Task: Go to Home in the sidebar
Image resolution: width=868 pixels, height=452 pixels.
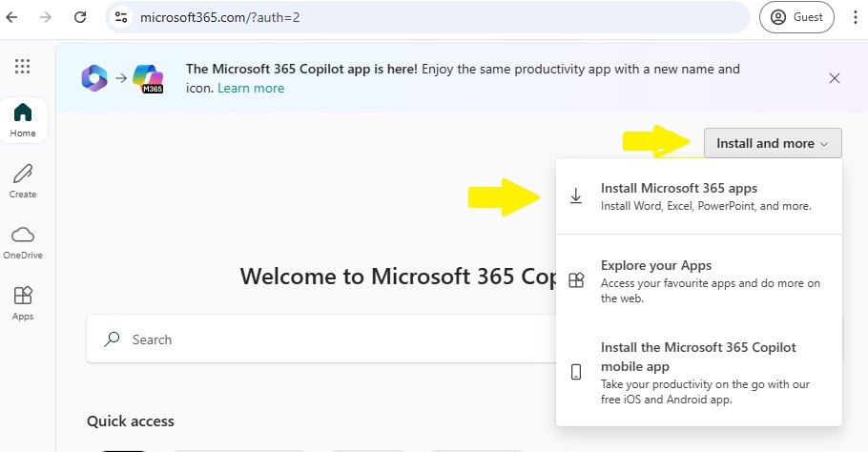Action: (x=23, y=120)
